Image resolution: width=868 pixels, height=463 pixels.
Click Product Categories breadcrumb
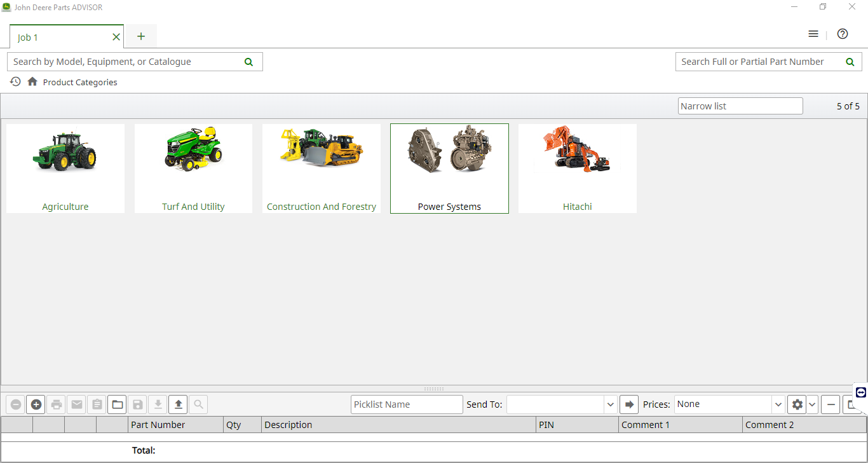pyautogui.click(x=80, y=82)
